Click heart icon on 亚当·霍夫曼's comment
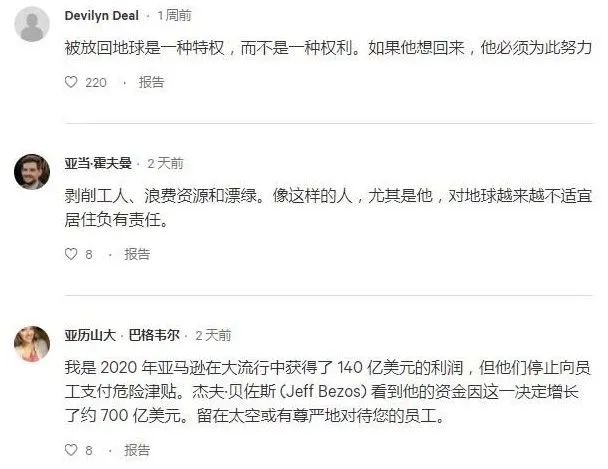This screenshot has width=608, height=469. (71, 254)
